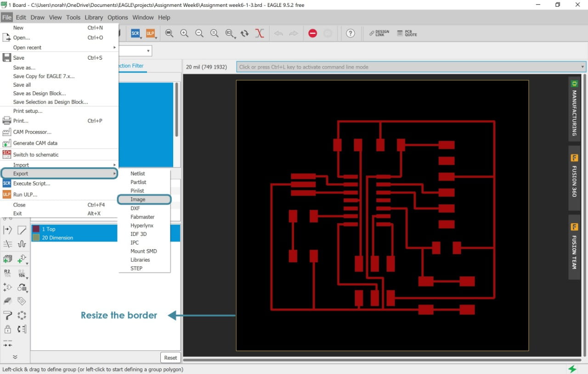This screenshot has width=588, height=374.
Task: Open the Tools menu
Action: 73,17
